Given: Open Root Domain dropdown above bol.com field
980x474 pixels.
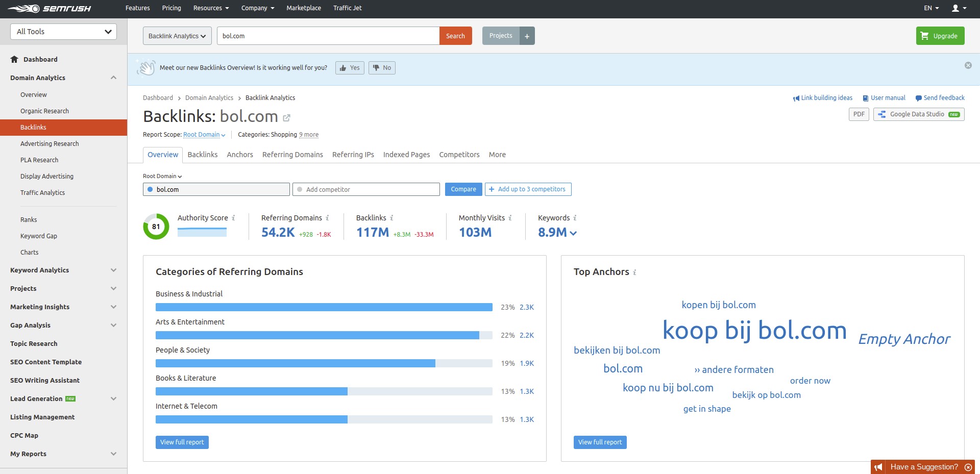Looking at the screenshot, I should [x=162, y=176].
